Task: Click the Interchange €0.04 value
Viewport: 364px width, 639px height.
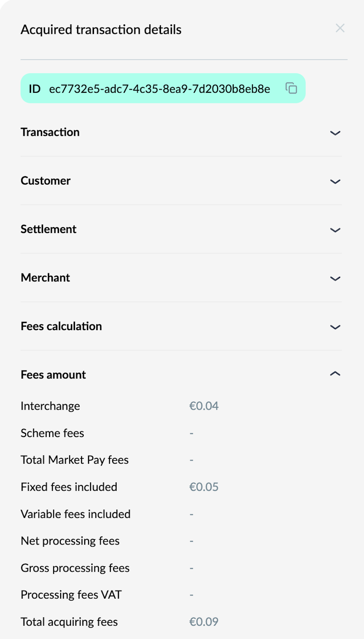Action: [x=204, y=406]
